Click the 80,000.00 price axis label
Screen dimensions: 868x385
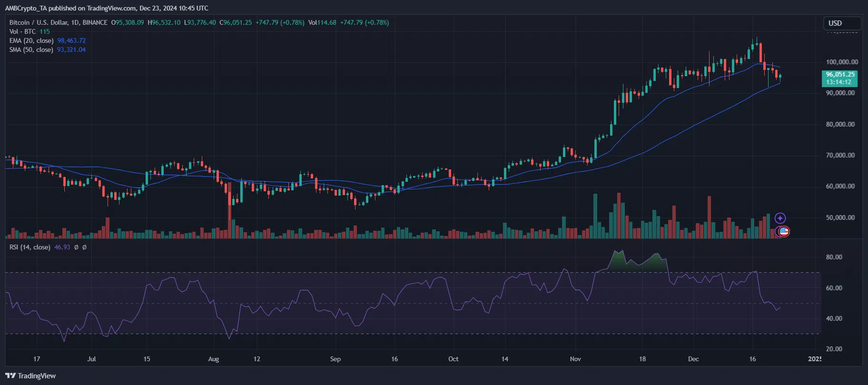point(840,124)
